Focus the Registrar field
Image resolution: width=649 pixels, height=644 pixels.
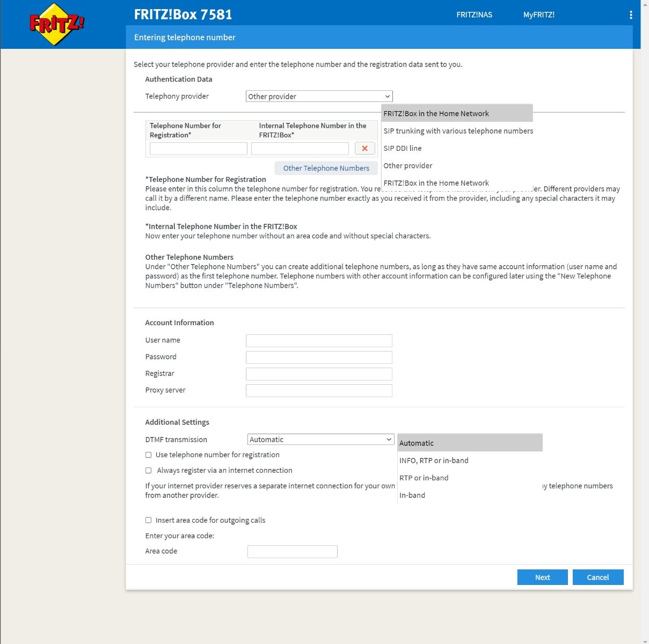(319, 374)
